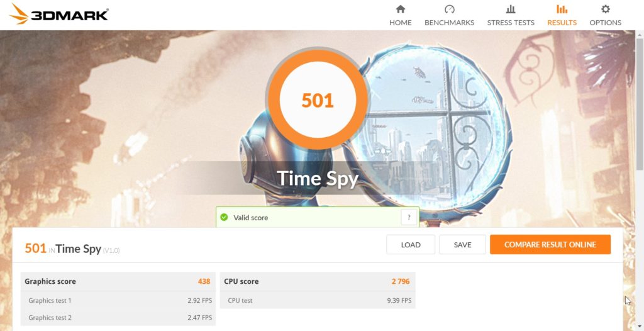Viewport: 644px width, 331px height.
Task: Open the Options gear icon
Action: (606, 9)
